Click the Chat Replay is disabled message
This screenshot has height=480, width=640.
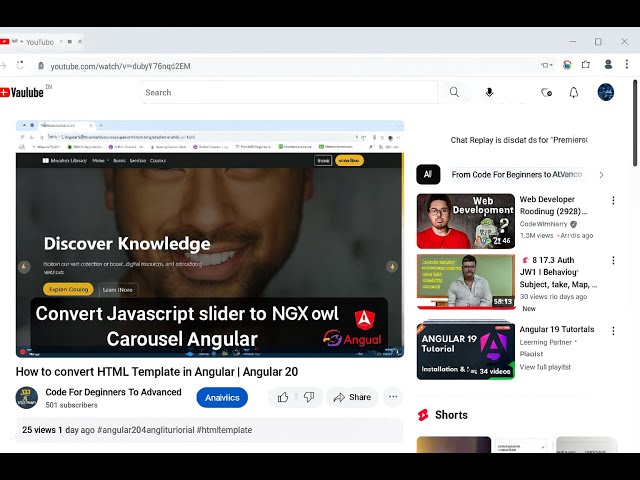click(519, 140)
